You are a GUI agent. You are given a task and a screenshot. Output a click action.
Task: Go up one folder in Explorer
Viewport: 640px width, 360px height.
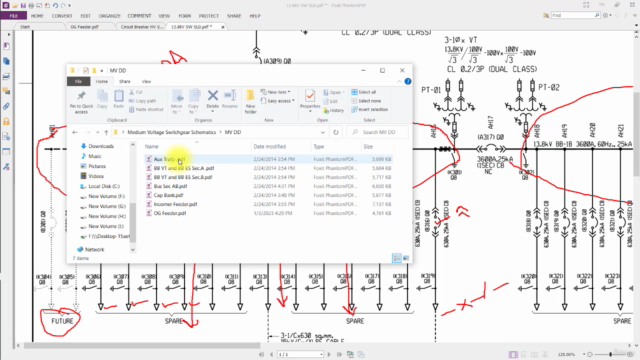(106, 132)
